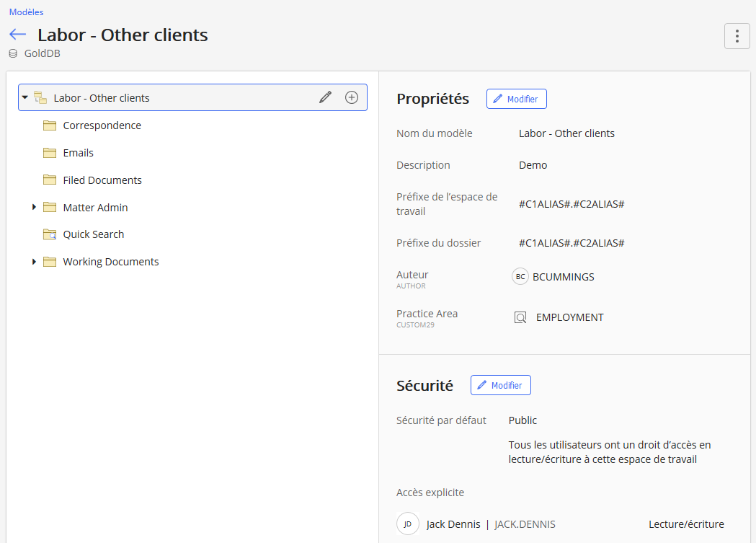The height and width of the screenshot is (543, 756).
Task: Expand the Matter Admin folder
Action: click(x=34, y=208)
